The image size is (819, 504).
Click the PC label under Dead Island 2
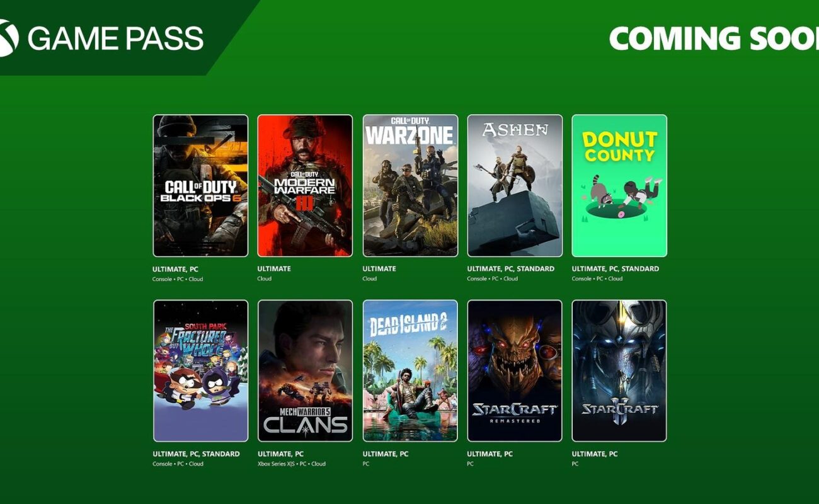(366, 464)
